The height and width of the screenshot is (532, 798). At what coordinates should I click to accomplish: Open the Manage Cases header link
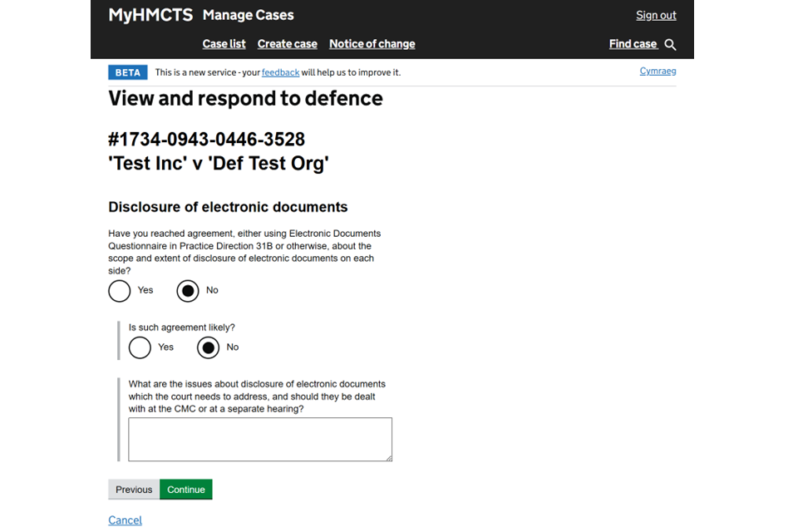[248, 15]
